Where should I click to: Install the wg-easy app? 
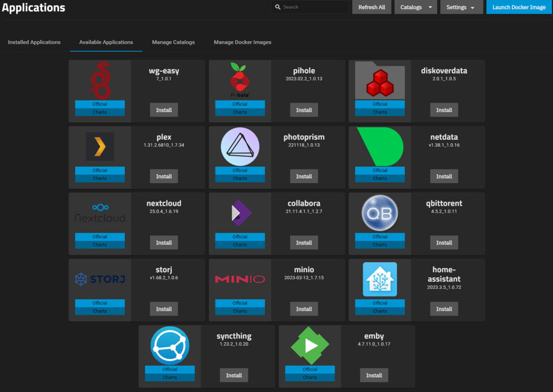coord(164,110)
